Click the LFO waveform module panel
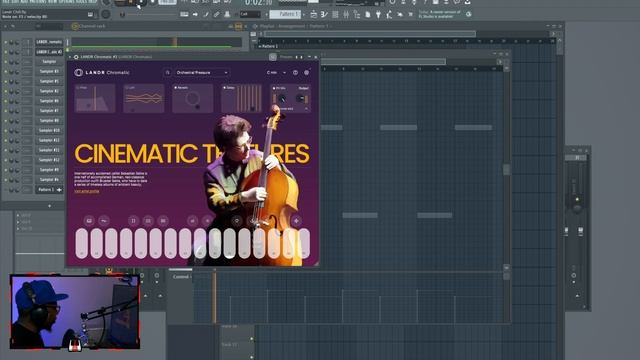This screenshot has width=640, height=360. click(144, 98)
